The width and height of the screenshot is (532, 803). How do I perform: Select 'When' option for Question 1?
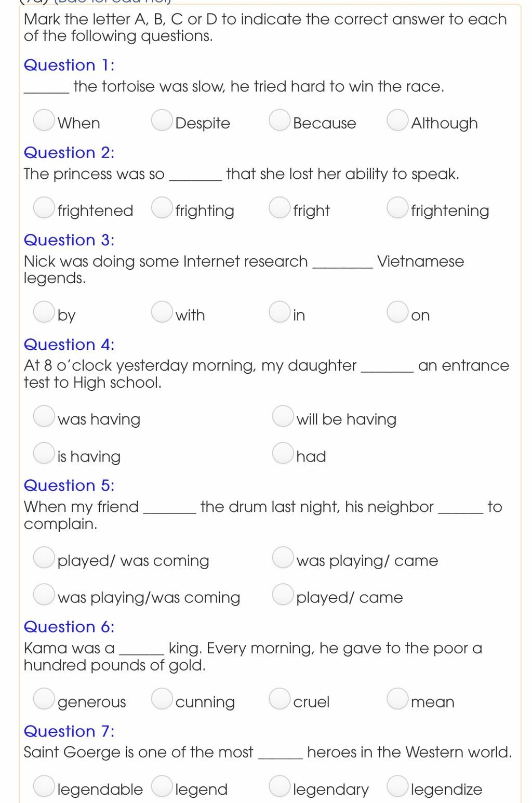pos(44,120)
